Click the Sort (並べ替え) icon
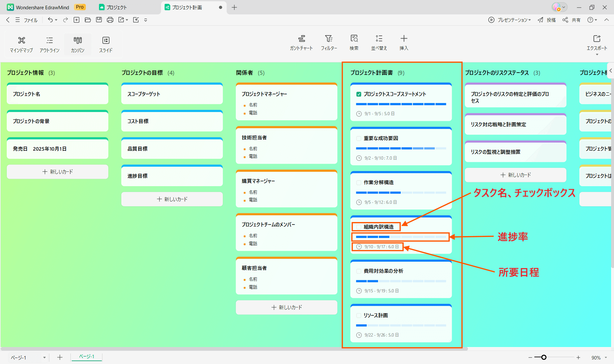 pos(379,39)
